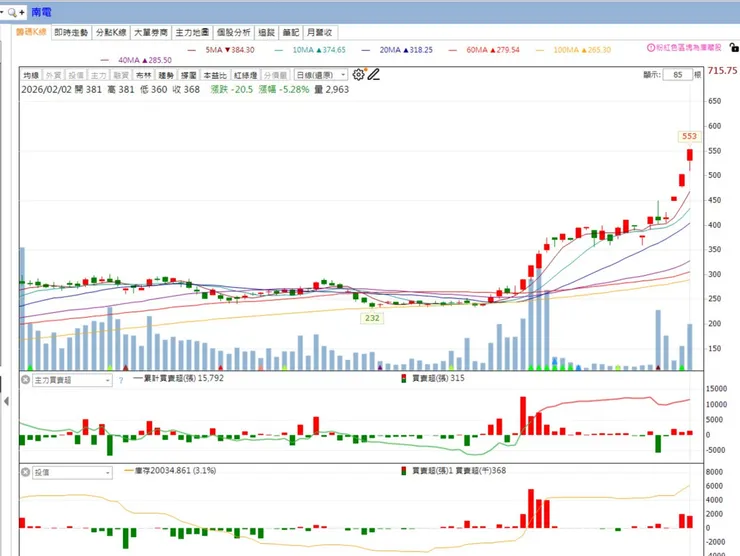Click the 庫存20034.861 (3.1%) legend
The height and width of the screenshot is (556, 740).
(170, 471)
